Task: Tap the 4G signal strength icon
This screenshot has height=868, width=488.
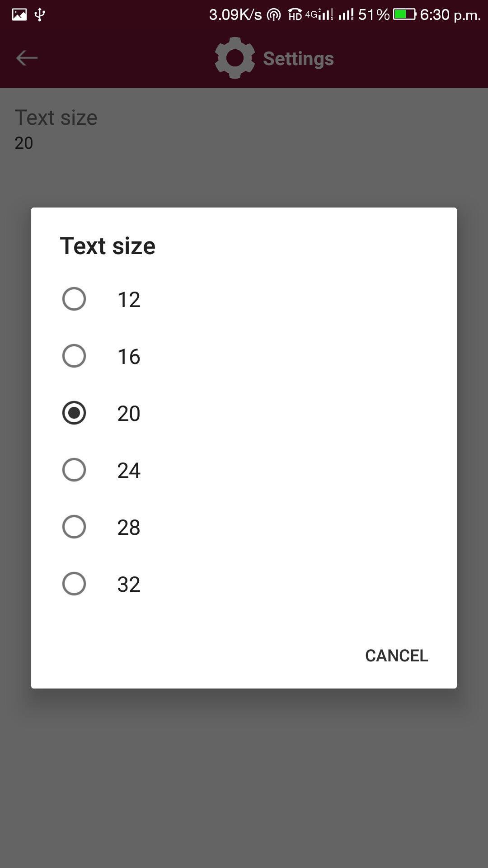Action: point(320,14)
